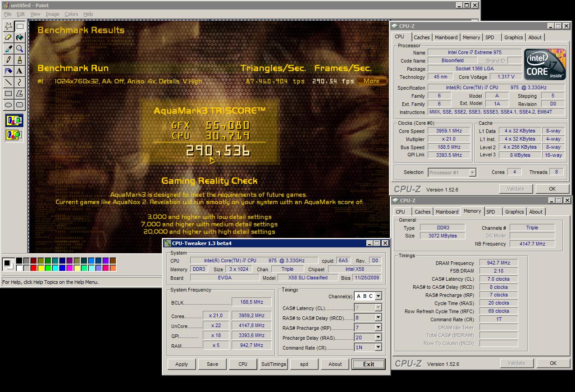
Task: Activate the Pick Color eyedropper tool
Action: click(x=9, y=49)
